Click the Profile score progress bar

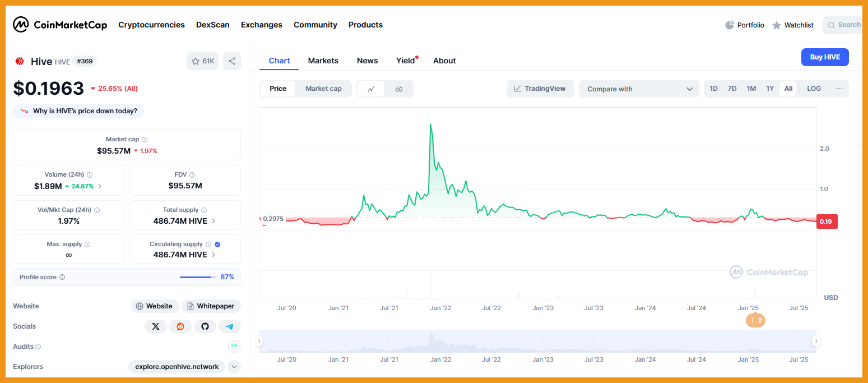(x=198, y=277)
